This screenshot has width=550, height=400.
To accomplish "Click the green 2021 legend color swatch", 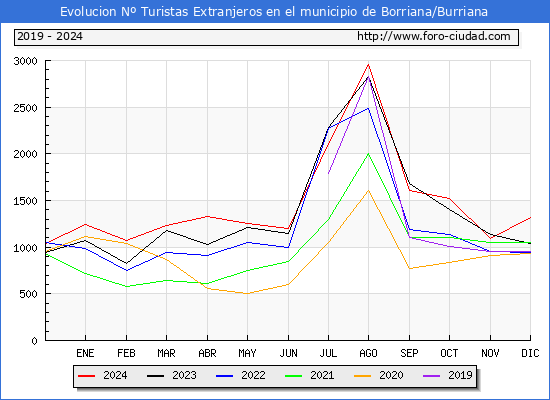I will pos(294,376).
